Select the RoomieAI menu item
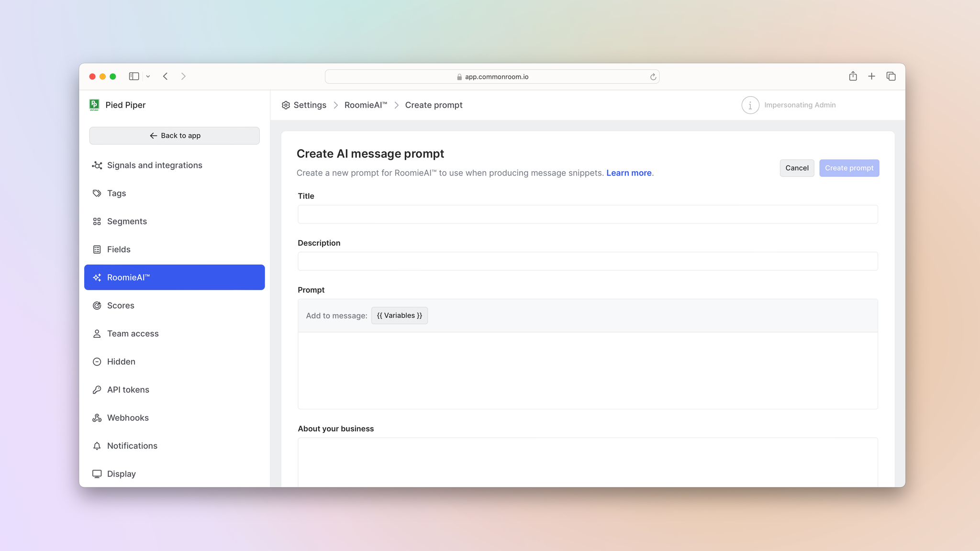The image size is (980, 551). (175, 277)
